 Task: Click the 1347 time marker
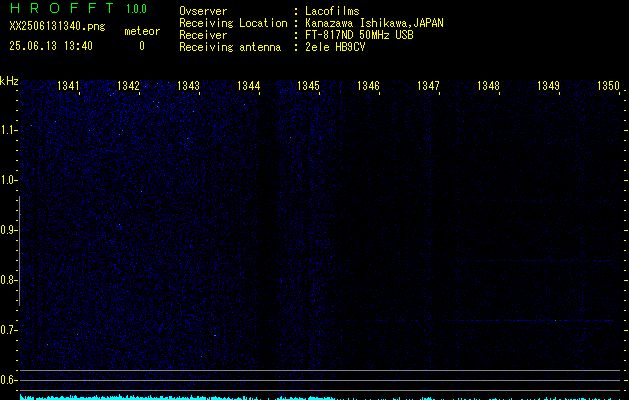(x=428, y=86)
